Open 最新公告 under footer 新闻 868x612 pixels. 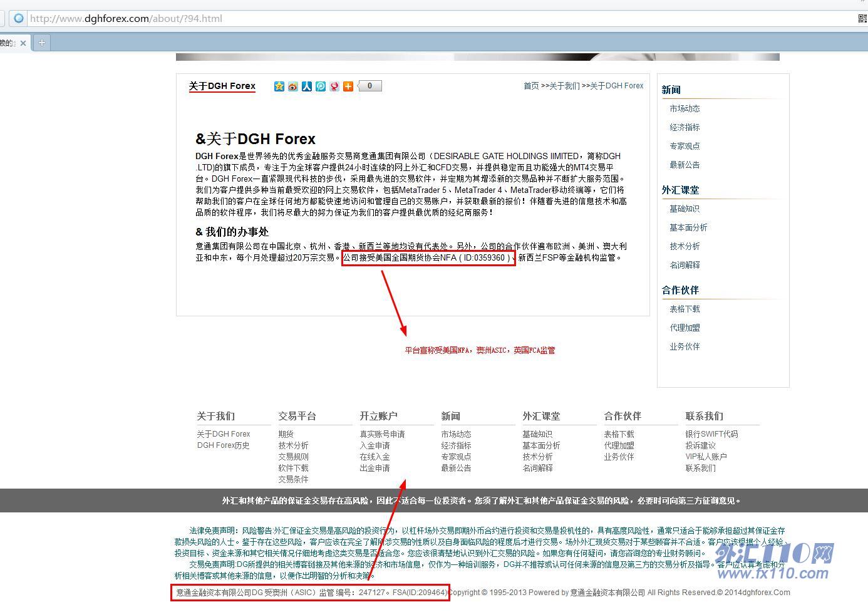coord(457,468)
